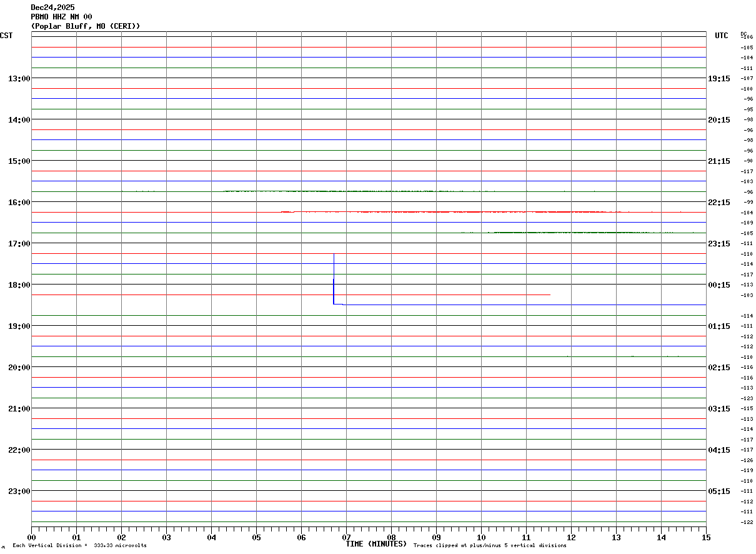Click the -119 DC offset value
This screenshot has width=756, height=554.
tap(747, 470)
